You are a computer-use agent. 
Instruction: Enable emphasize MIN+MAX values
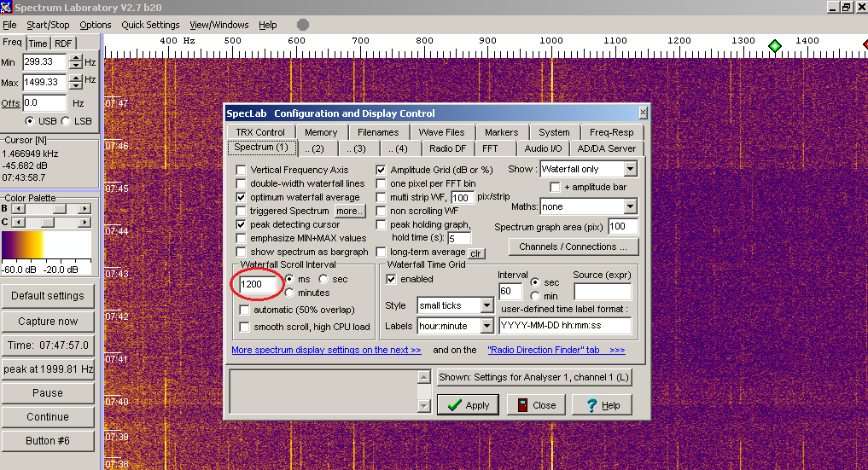coord(241,238)
